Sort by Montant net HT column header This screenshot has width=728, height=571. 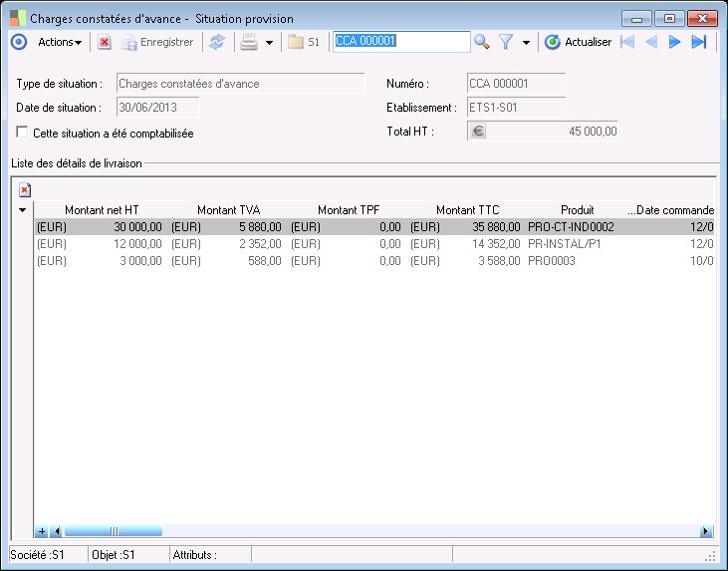pos(102,210)
